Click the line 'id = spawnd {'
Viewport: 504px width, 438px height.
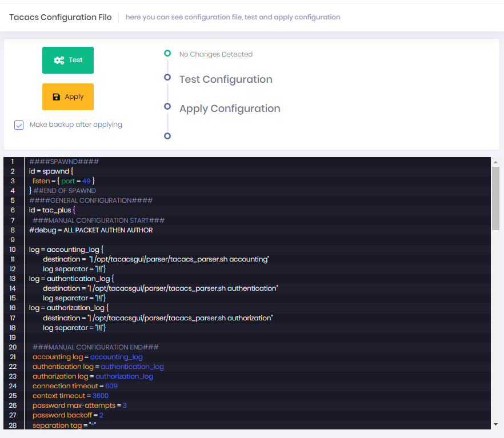coord(51,171)
